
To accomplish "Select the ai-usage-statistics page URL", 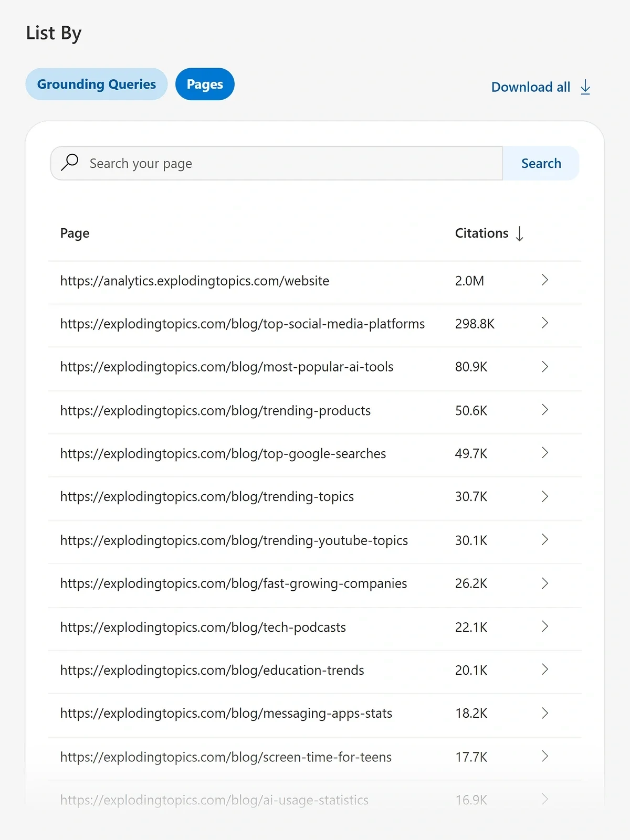I will (214, 801).
